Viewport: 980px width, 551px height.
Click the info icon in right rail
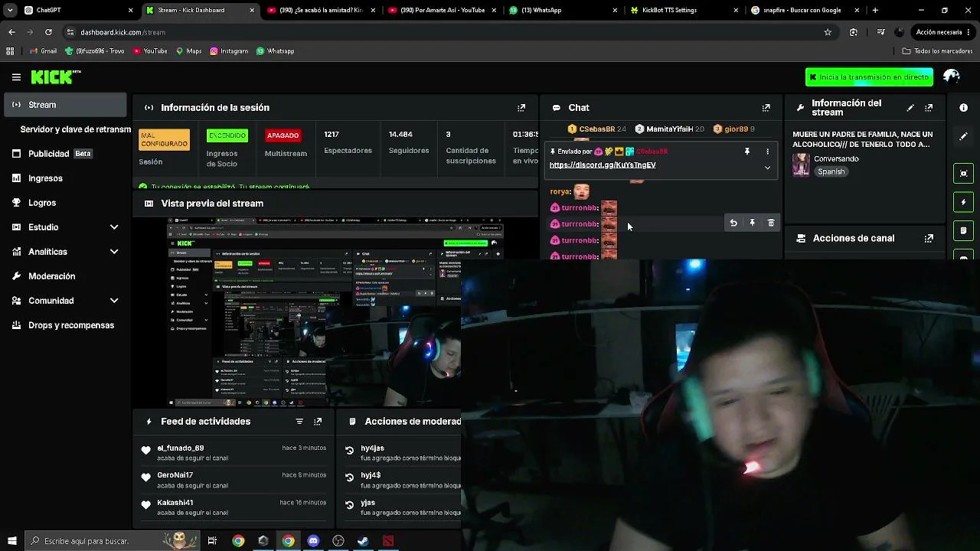click(x=963, y=108)
